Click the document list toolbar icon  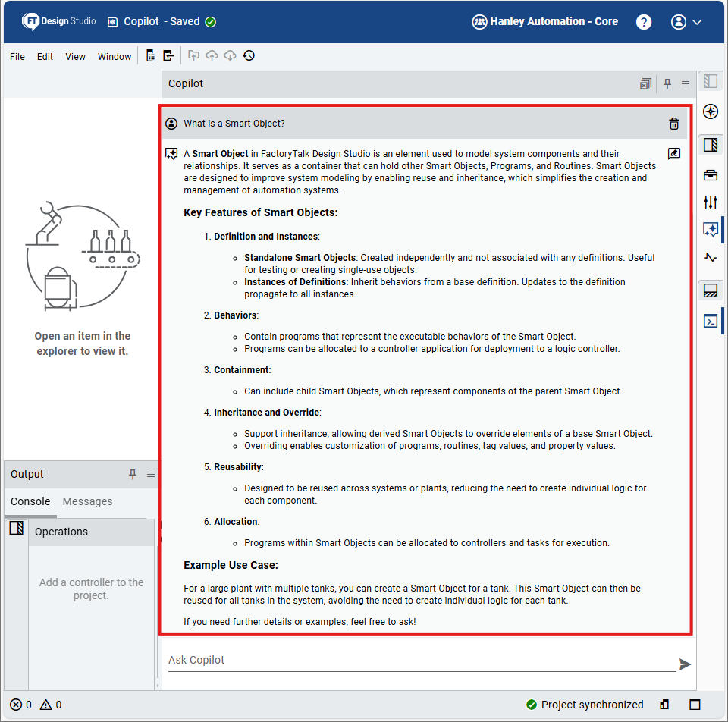click(150, 55)
